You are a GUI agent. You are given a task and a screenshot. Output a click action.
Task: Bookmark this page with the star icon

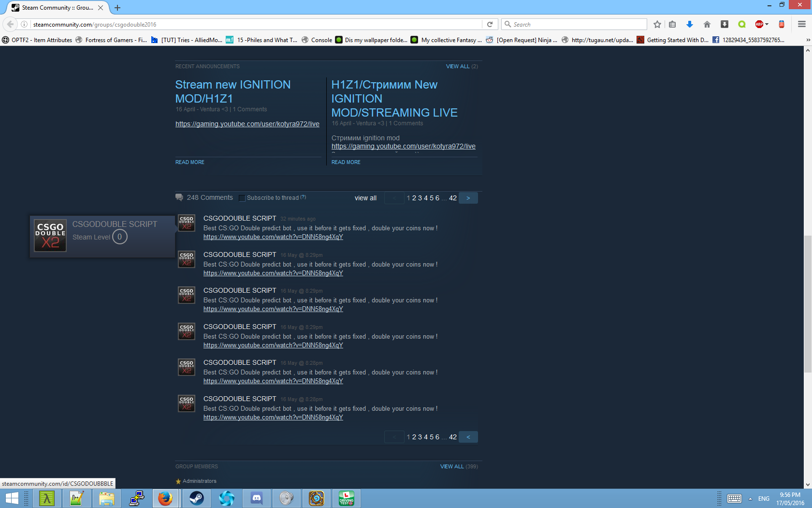point(657,24)
